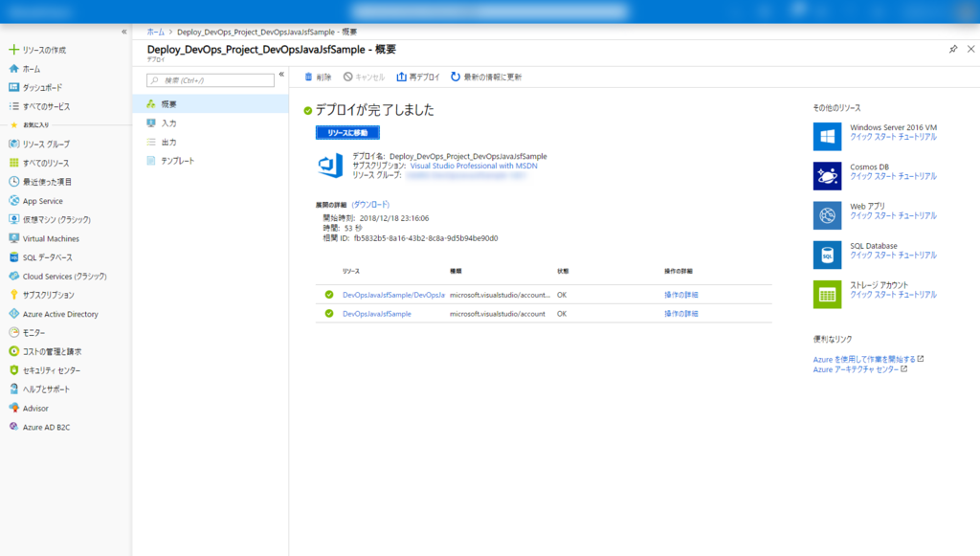Viewport: 980px width, 556px height.
Task: Click the リソースに移動 button
Action: [x=347, y=132]
